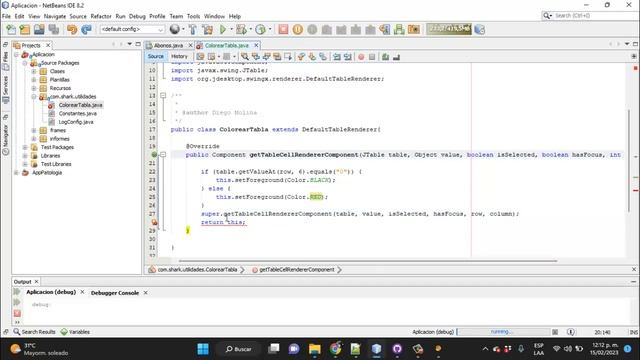This screenshot has height=360, width=640.
Task: Click the browser globe toolbar icon
Action: coord(175,29)
